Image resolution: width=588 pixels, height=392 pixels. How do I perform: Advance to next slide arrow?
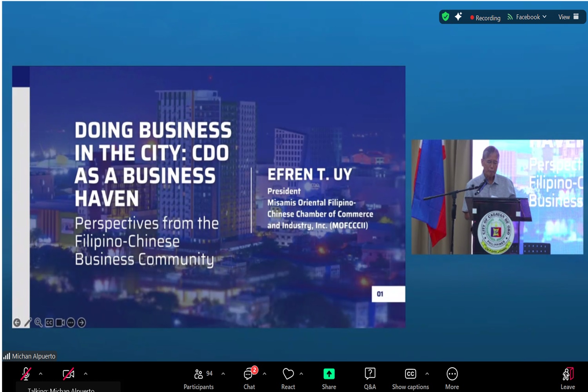click(82, 323)
